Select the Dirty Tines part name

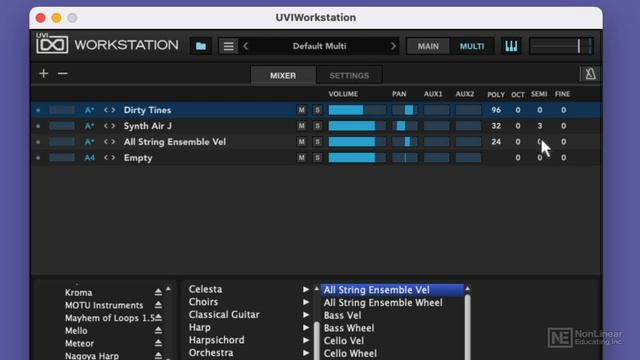coord(147,110)
